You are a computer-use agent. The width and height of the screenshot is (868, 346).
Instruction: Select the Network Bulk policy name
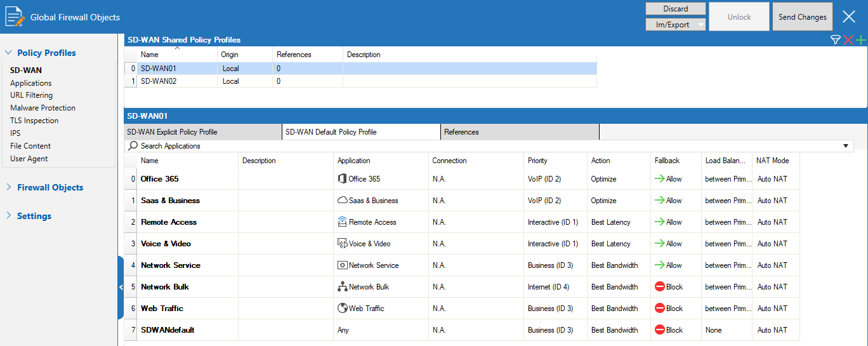coord(165,287)
